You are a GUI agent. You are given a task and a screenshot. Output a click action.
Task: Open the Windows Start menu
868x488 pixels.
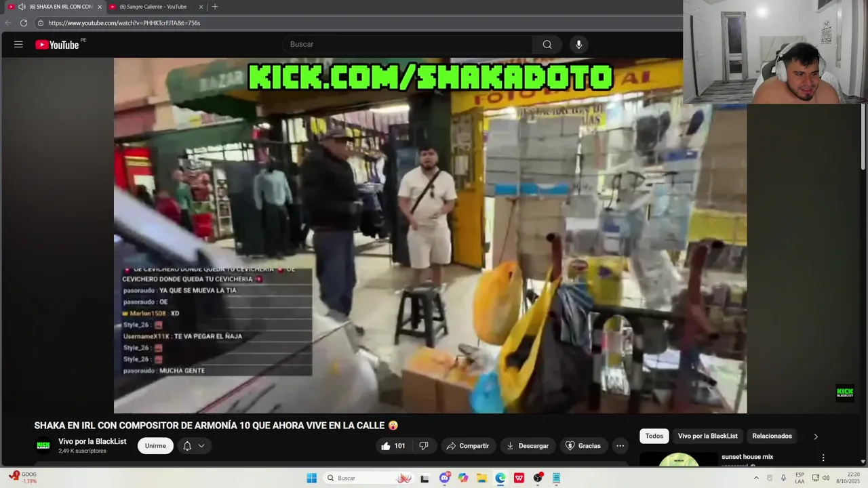point(312,478)
